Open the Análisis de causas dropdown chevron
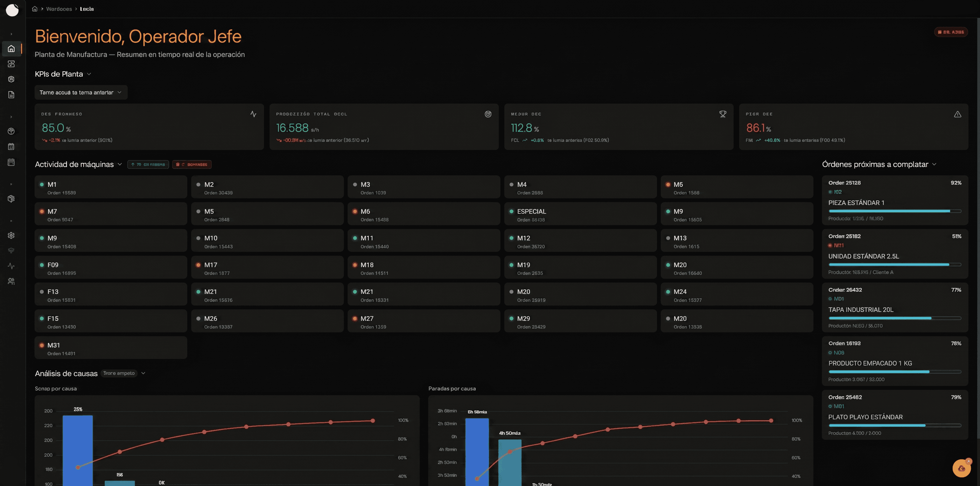 (x=143, y=373)
